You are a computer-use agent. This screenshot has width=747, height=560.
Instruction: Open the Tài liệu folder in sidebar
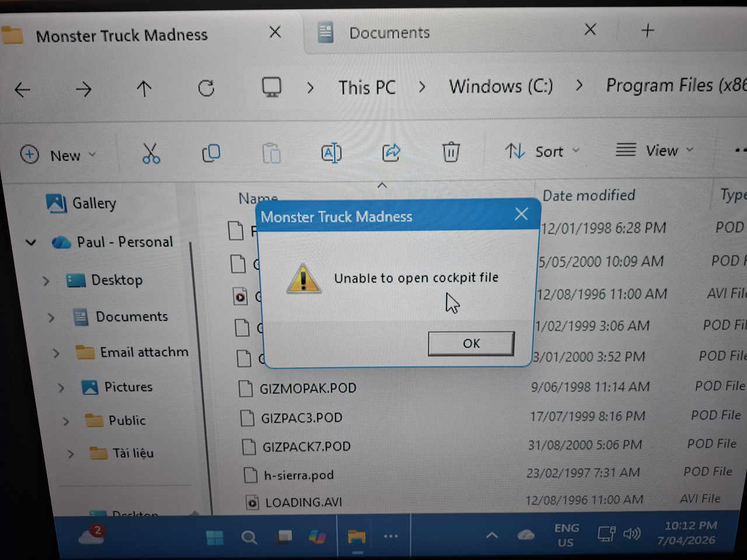(121, 453)
